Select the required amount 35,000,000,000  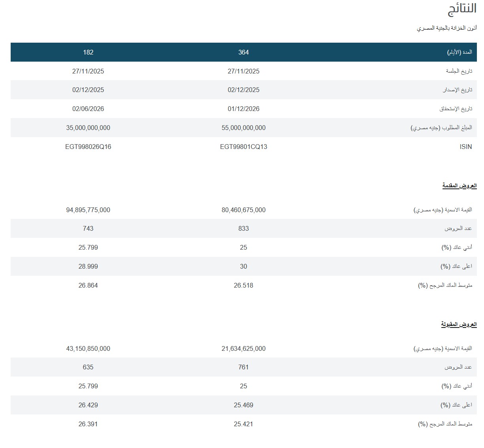point(88,128)
